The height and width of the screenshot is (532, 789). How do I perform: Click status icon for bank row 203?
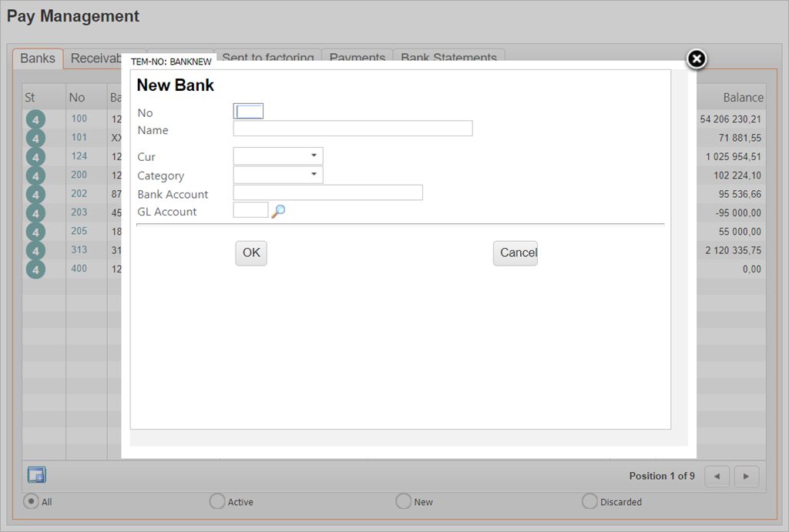[x=35, y=213]
